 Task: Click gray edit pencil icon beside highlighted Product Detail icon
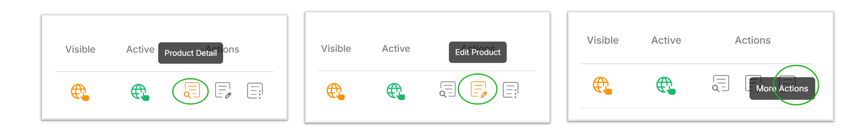point(223,91)
